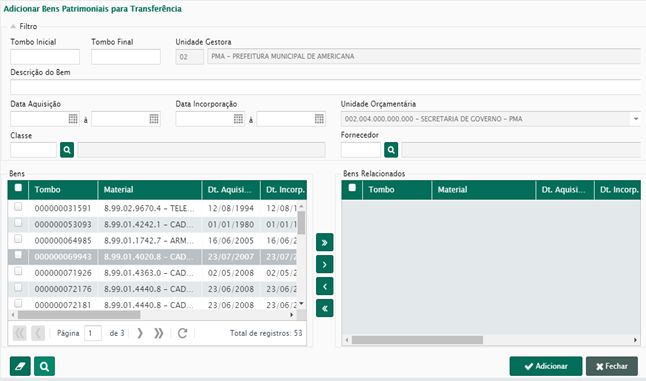Click the Fechar button
This screenshot has height=381, width=646.
click(612, 366)
